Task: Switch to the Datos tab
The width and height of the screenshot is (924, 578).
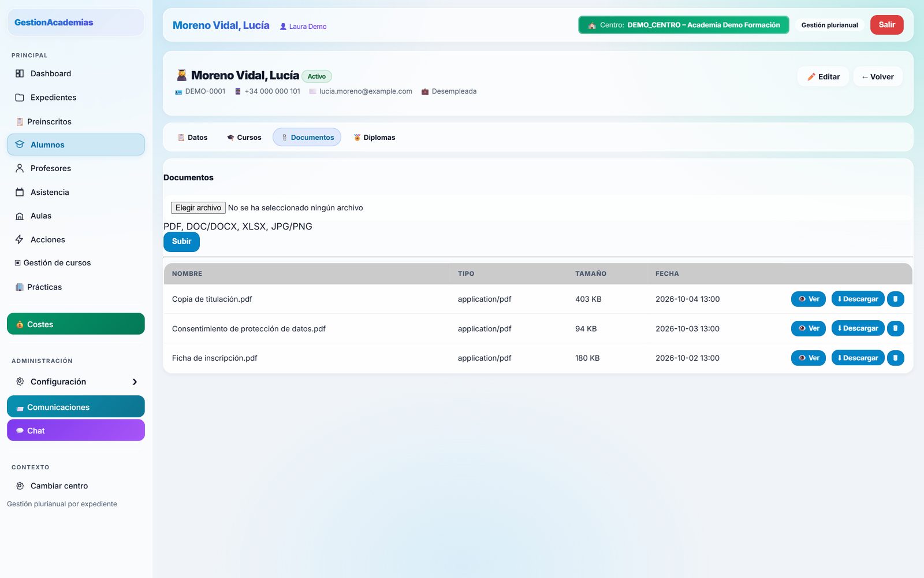Action: (192, 137)
